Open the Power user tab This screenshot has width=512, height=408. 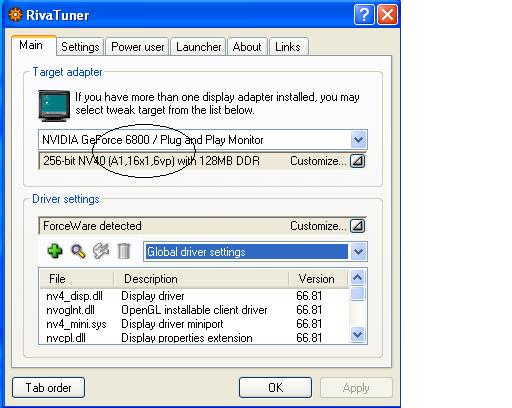[138, 47]
